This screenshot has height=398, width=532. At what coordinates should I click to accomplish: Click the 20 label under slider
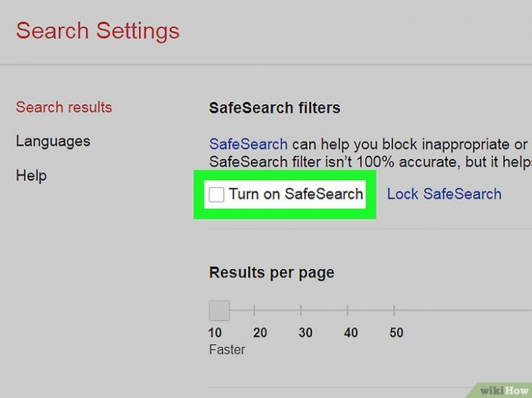(260, 333)
